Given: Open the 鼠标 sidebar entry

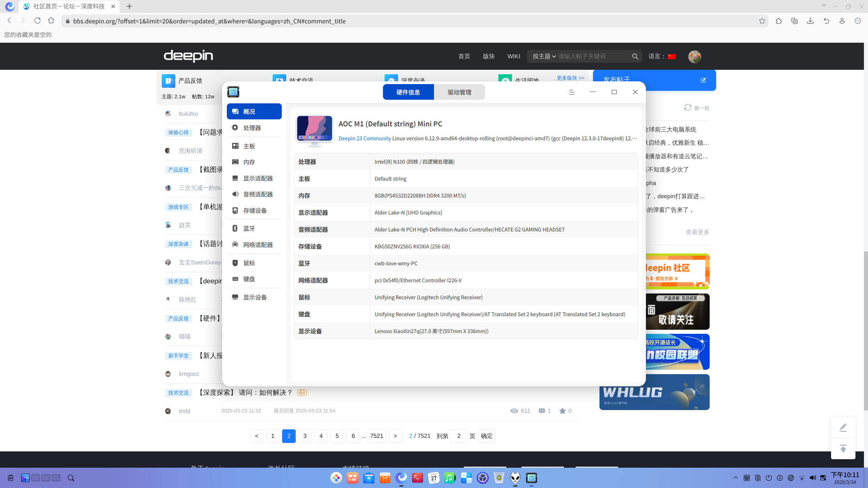Looking at the screenshot, I should [254, 263].
